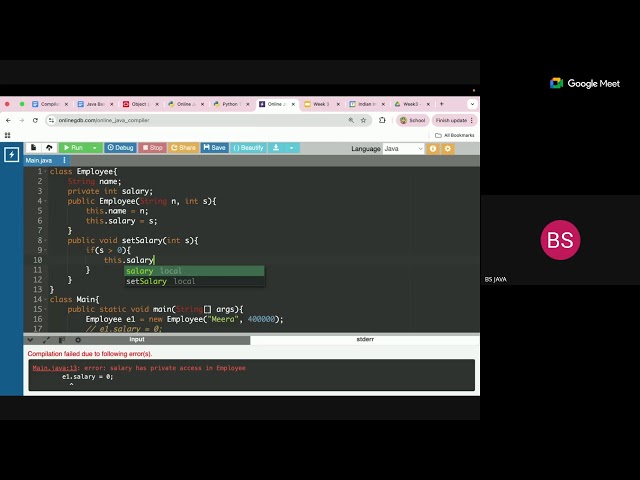Open the Main.java:13 error link
The image size is (640, 480).
point(55,368)
